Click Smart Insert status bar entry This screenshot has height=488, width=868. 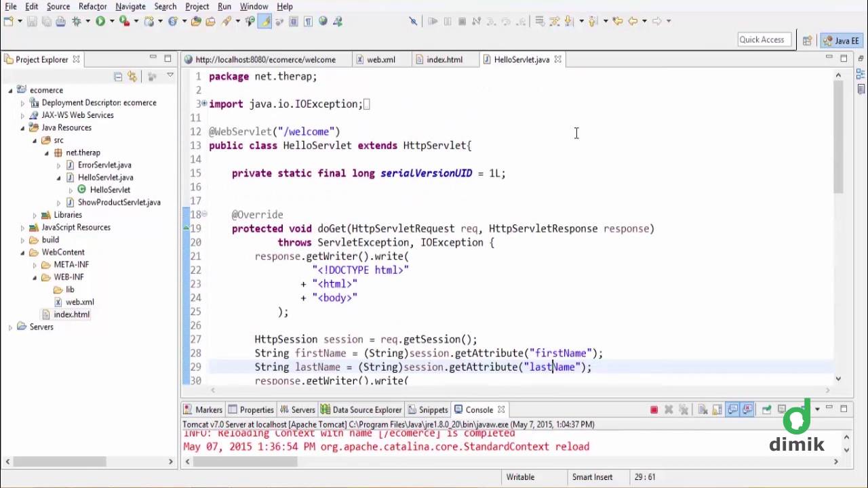click(x=592, y=477)
